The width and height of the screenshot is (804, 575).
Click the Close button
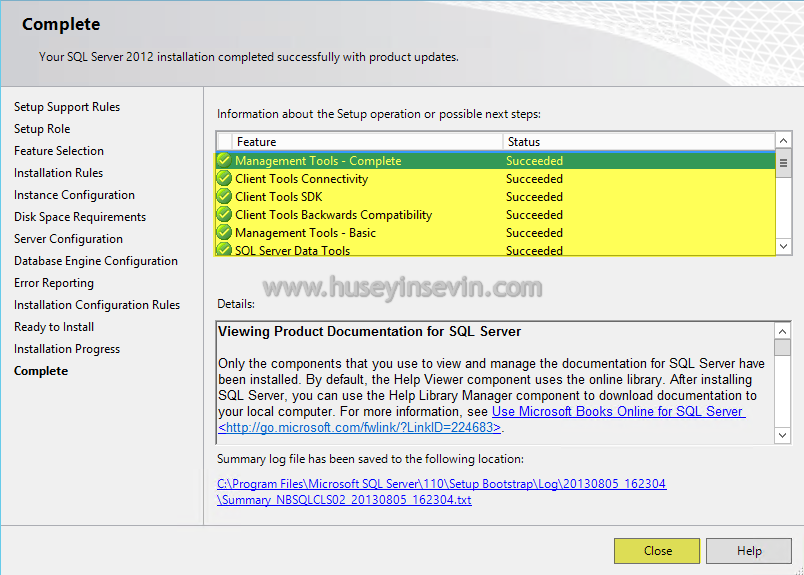657,551
